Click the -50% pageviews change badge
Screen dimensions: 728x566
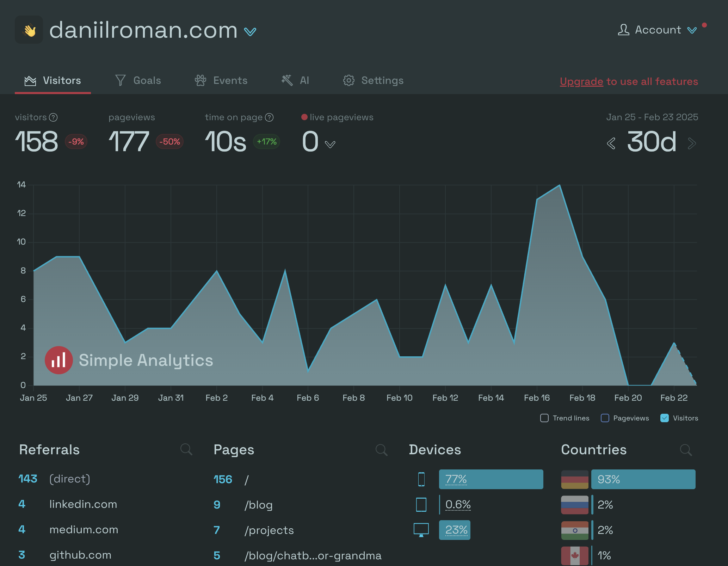click(169, 142)
